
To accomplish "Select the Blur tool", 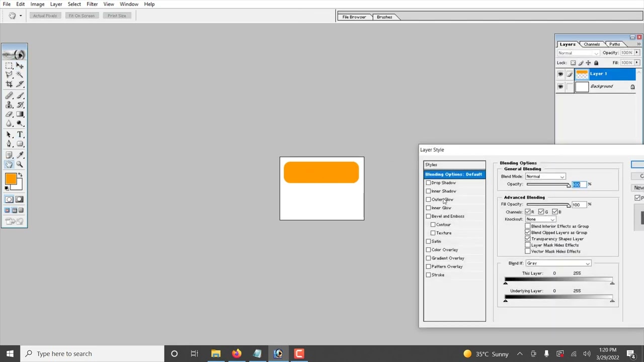I will 9,124.
